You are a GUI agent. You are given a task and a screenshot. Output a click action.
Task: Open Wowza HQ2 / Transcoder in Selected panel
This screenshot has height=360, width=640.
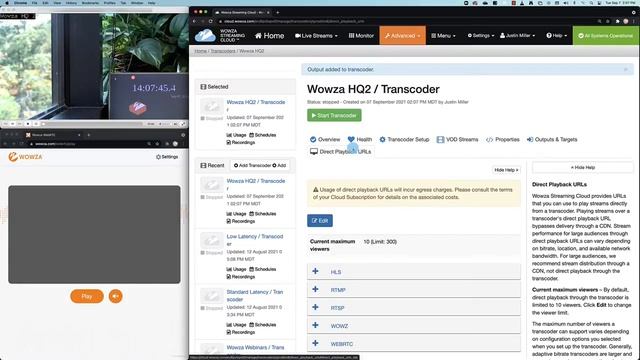point(256,106)
